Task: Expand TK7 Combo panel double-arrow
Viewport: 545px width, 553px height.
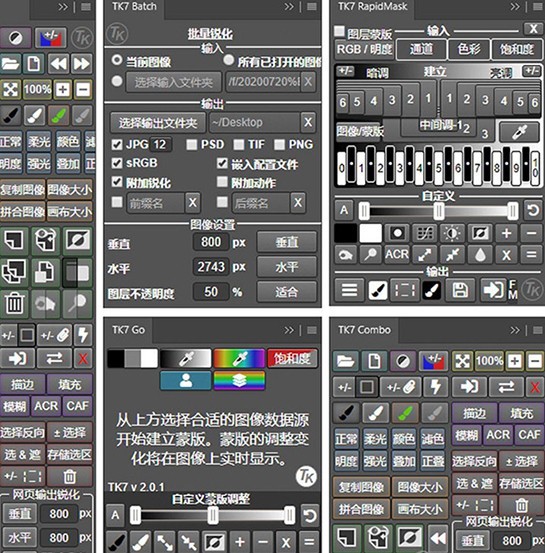Action: point(515,330)
